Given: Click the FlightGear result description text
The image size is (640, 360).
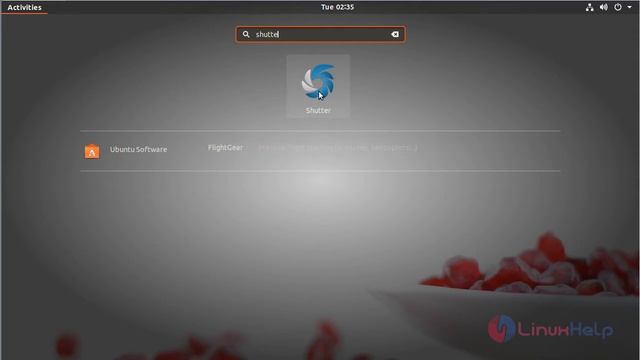Looking at the screenshot, I should coord(338,148).
